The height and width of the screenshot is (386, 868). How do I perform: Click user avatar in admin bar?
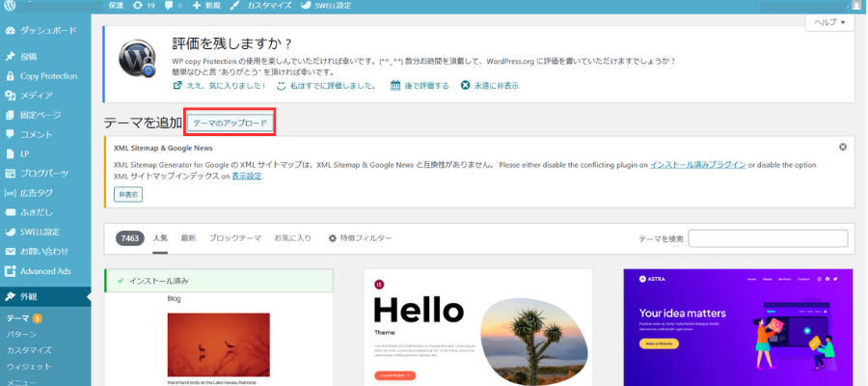(x=855, y=6)
